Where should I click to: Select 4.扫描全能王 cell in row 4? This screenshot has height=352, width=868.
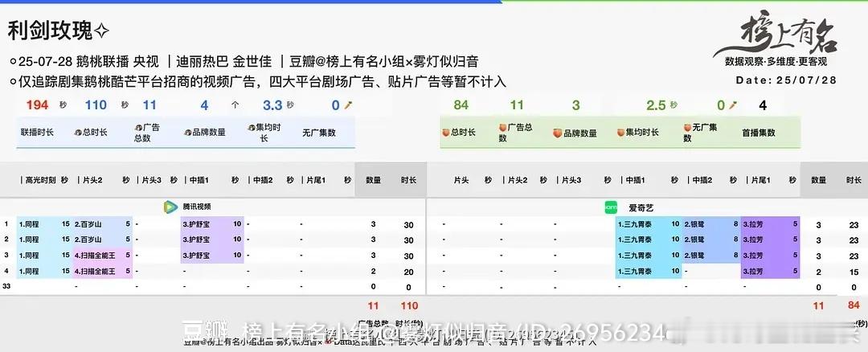103,271
